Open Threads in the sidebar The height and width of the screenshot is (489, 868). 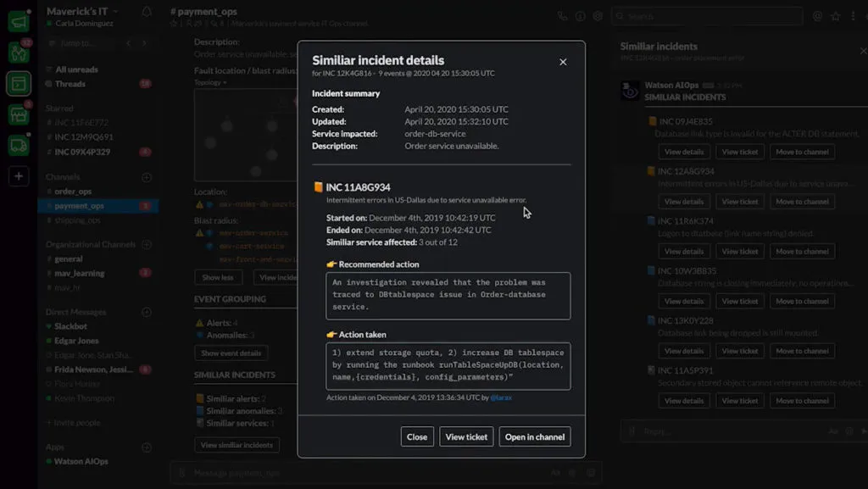[x=70, y=84]
